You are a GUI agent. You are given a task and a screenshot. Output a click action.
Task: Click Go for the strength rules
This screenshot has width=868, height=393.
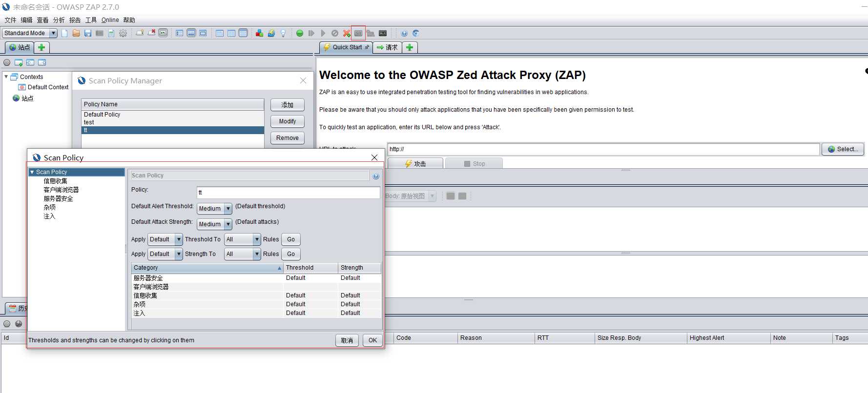(x=291, y=254)
